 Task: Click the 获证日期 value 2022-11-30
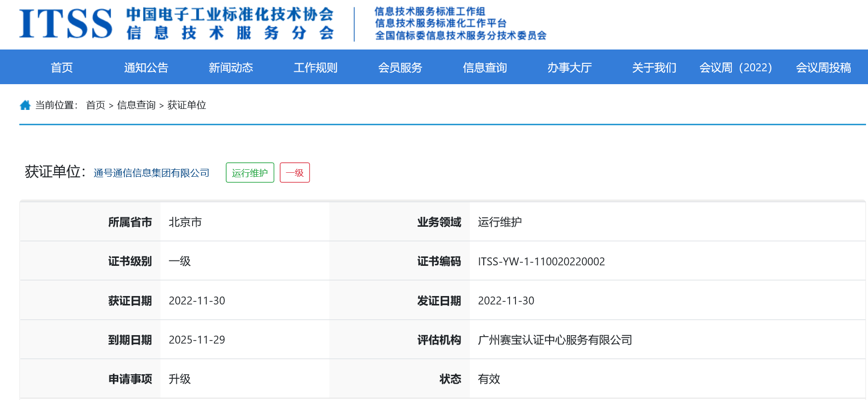[197, 300]
